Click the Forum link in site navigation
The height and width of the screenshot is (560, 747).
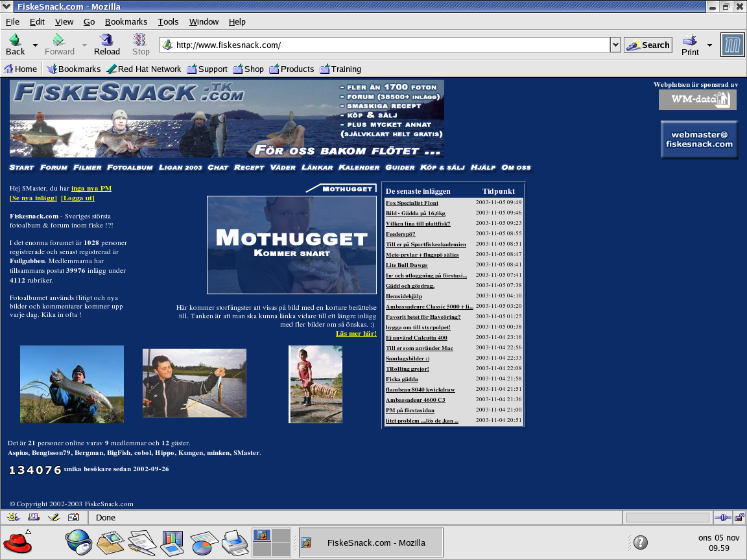tap(54, 167)
